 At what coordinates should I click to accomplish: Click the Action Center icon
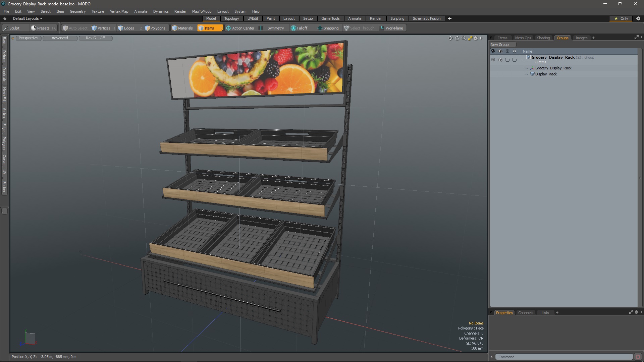(x=228, y=28)
